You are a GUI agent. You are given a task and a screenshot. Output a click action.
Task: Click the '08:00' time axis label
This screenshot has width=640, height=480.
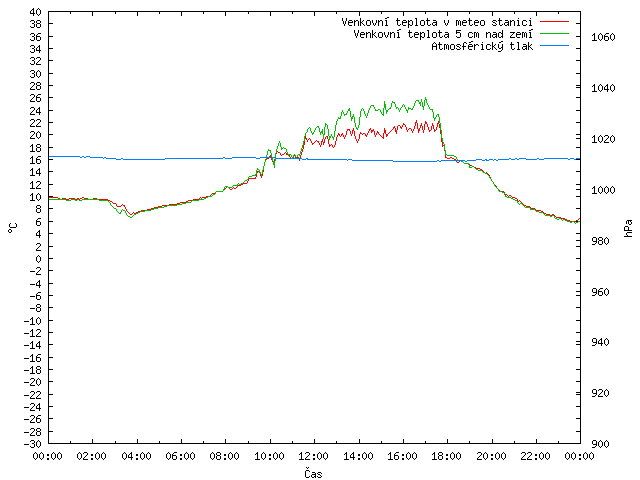tap(225, 456)
